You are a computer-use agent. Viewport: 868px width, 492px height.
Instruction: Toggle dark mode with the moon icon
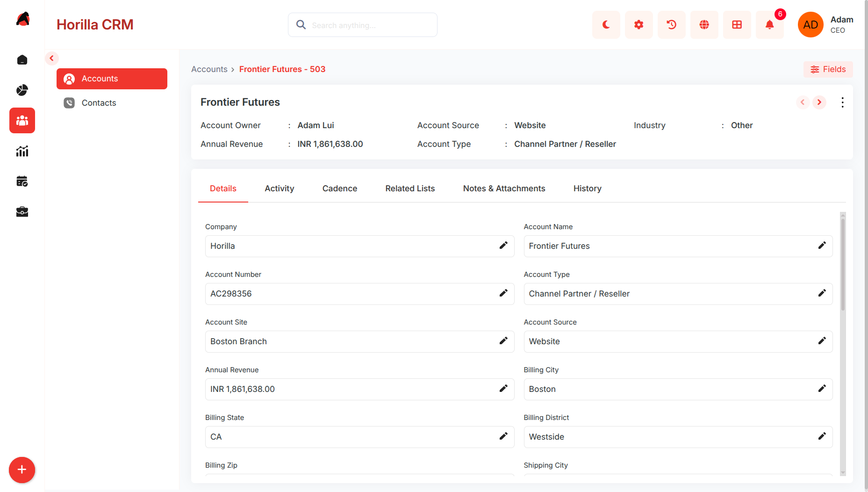coord(606,25)
